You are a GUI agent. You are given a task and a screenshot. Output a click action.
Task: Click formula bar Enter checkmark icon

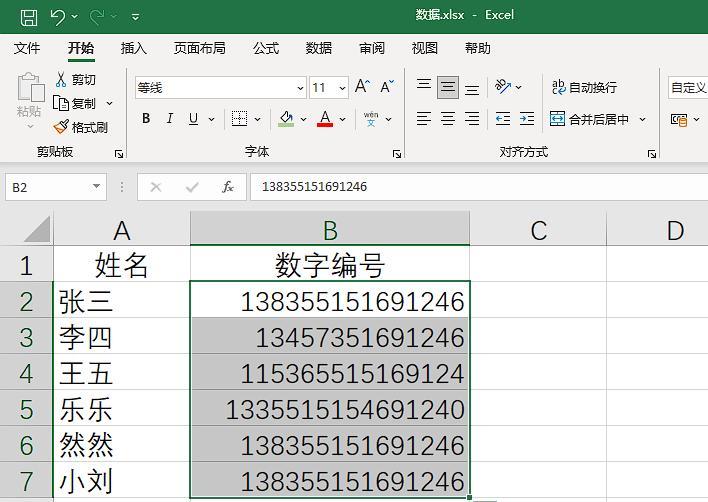[x=192, y=187]
